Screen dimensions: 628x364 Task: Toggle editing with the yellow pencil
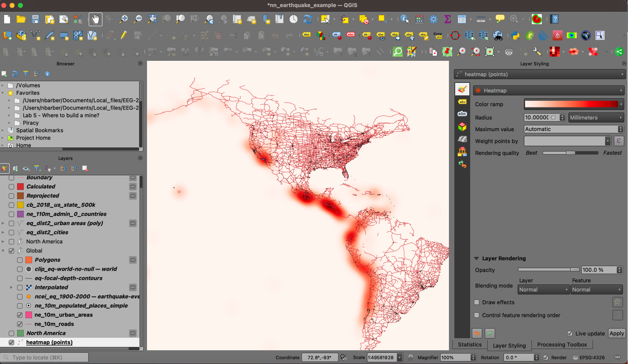click(124, 36)
